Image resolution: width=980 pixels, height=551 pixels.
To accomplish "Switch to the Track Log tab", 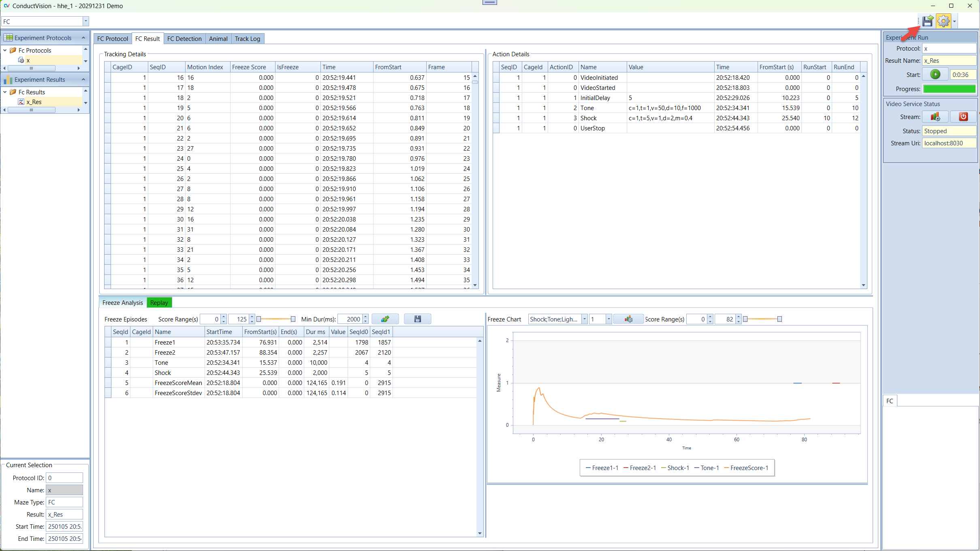I will click(247, 39).
